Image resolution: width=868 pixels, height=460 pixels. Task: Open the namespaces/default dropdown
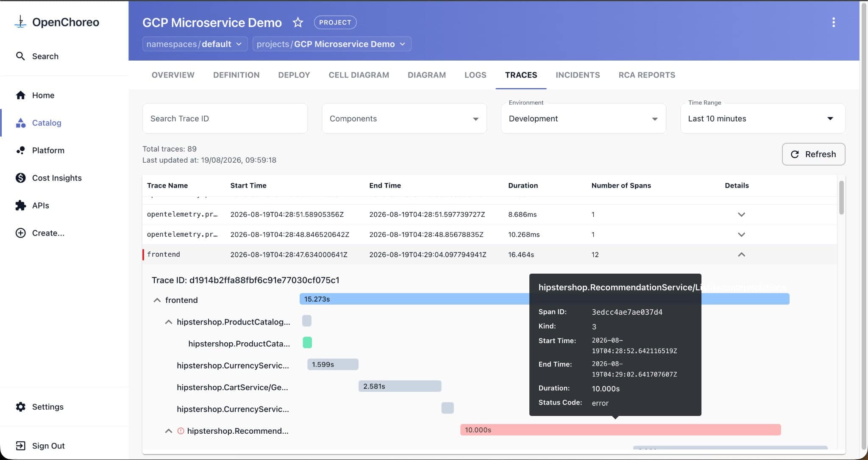click(195, 44)
